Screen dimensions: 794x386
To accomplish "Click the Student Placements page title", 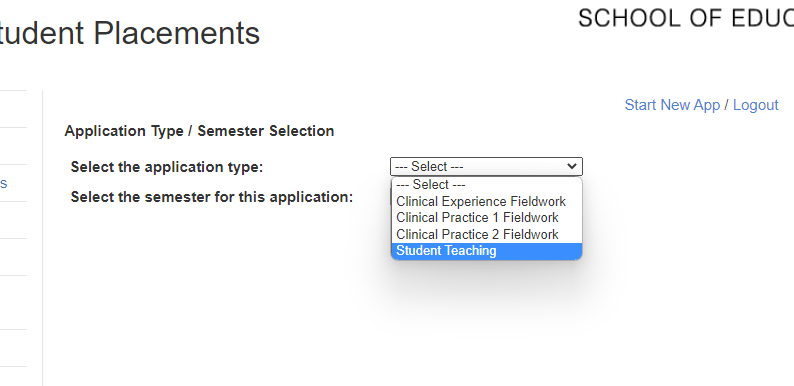I will (x=130, y=33).
